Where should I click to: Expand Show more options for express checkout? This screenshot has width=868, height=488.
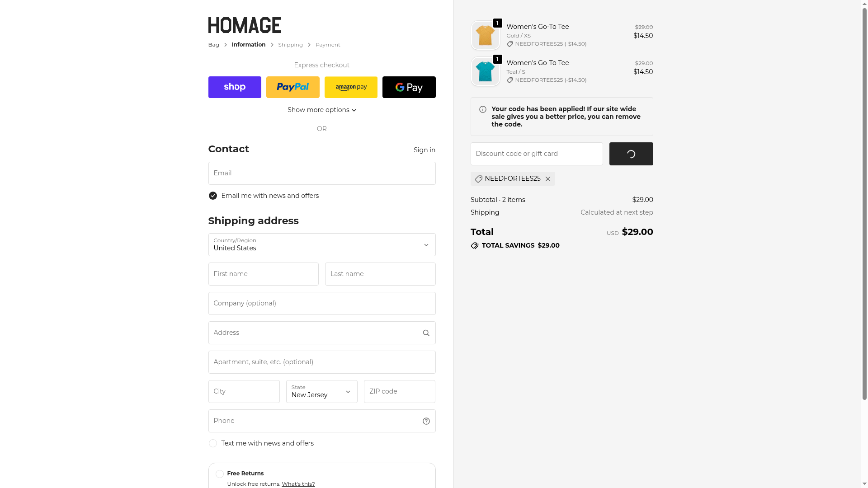coord(321,110)
